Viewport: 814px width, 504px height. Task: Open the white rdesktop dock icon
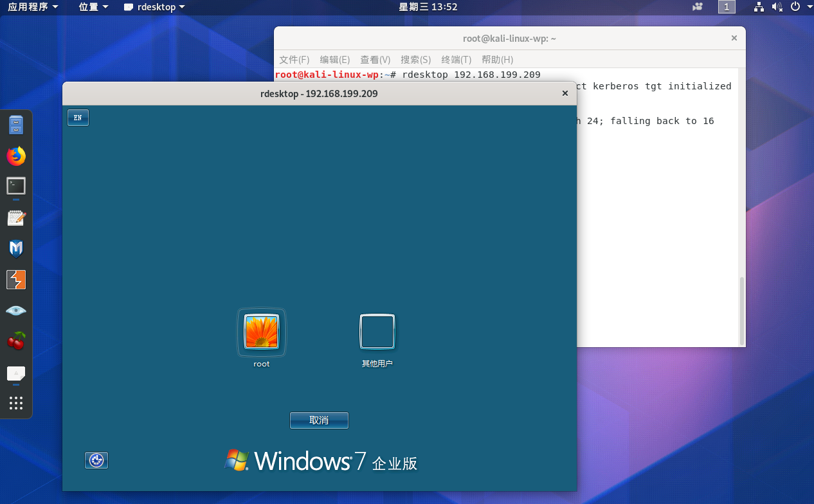pyautogui.click(x=16, y=373)
